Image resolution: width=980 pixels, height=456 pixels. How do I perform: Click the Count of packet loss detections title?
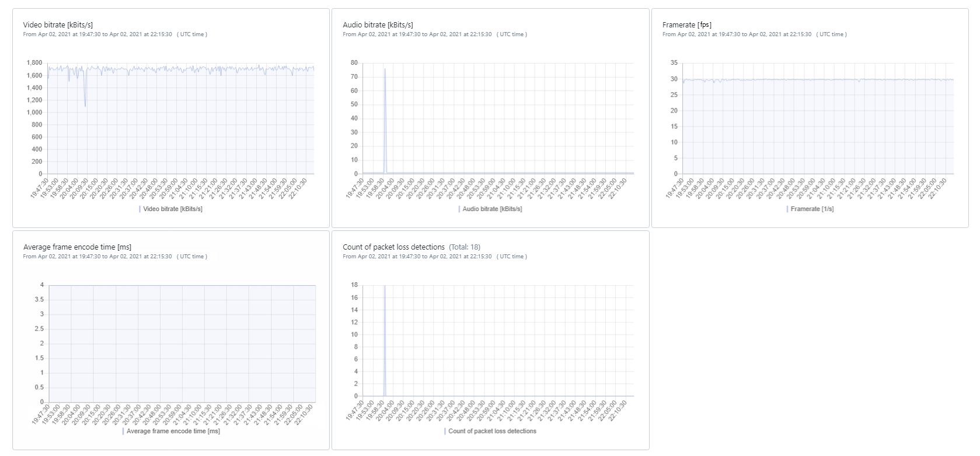[x=393, y=247]
